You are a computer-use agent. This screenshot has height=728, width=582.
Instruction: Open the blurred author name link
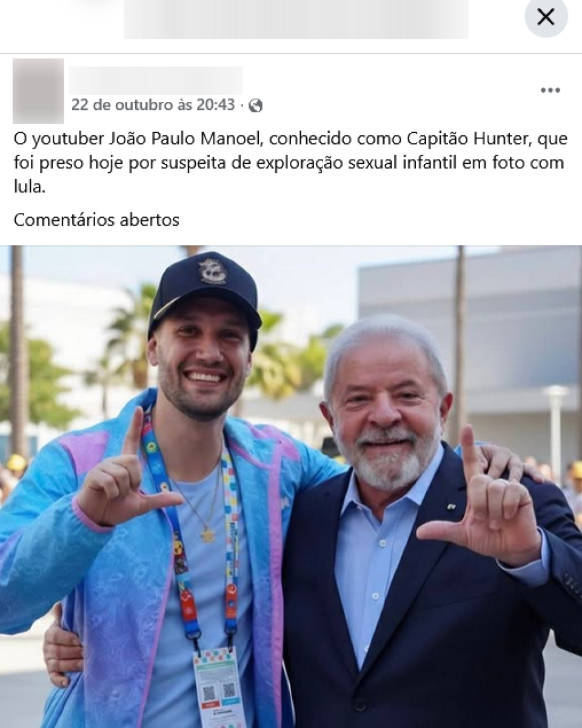pyautogui.click(x=156, y=80)
